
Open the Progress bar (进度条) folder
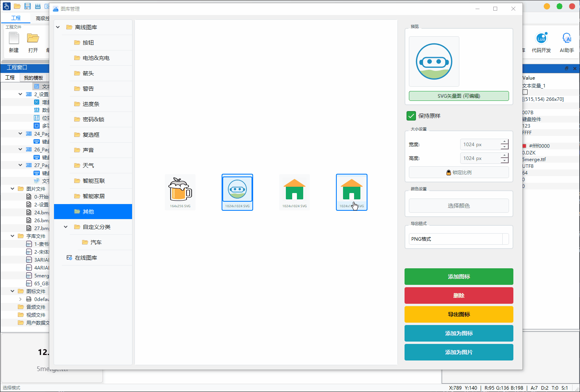[101, 104]
